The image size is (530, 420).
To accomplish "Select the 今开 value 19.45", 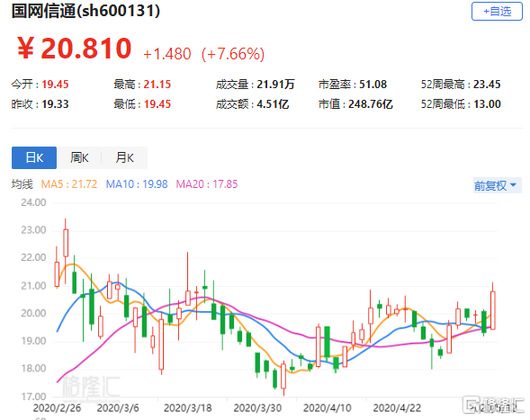I will click(x=55, y=85).
